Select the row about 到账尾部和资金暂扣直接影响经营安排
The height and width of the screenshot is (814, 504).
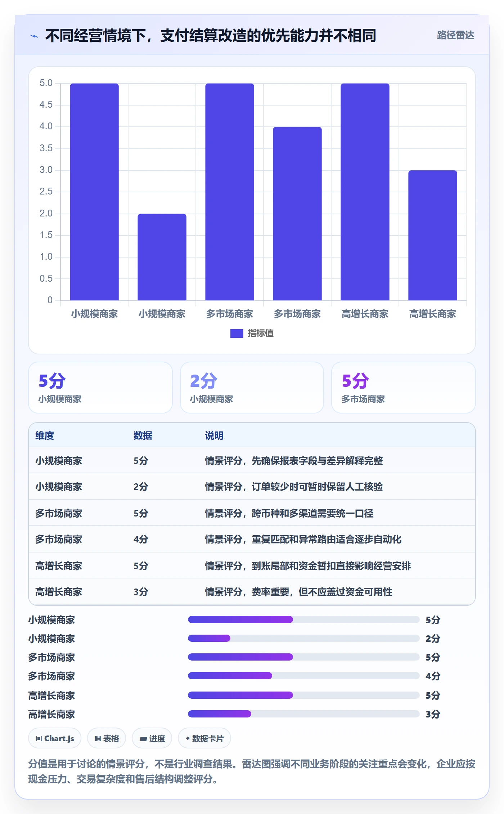[x=252, y=565]
